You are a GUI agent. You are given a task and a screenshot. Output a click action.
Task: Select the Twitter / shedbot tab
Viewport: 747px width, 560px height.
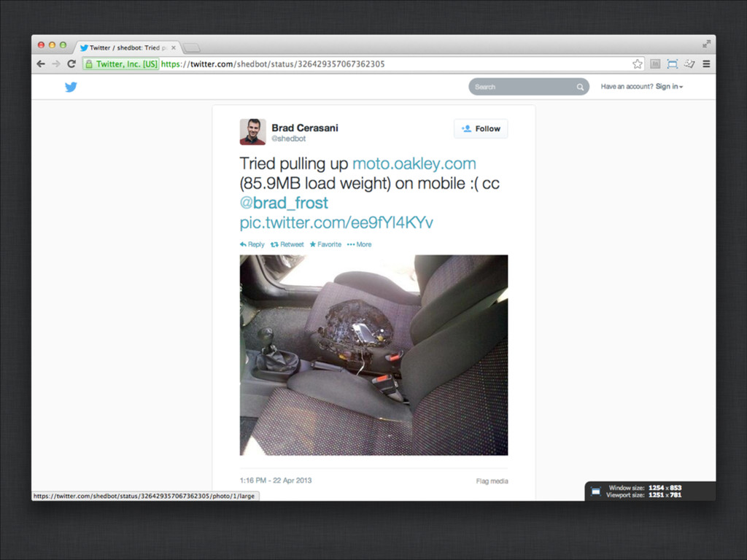128,47
